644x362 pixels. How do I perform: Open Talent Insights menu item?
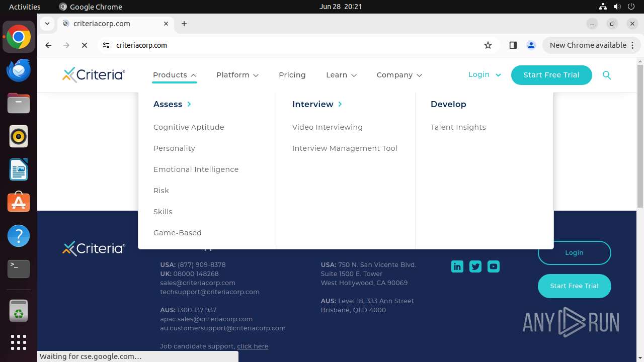(458, 127)
